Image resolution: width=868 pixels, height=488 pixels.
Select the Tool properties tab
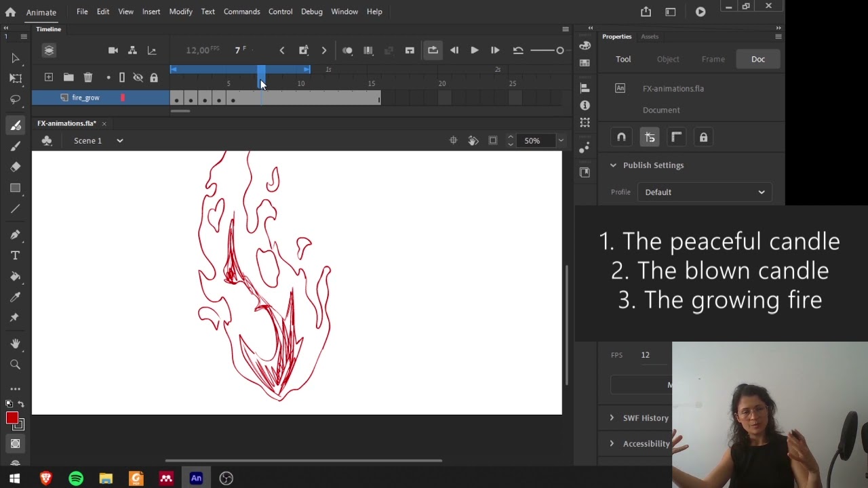(623, 59)
